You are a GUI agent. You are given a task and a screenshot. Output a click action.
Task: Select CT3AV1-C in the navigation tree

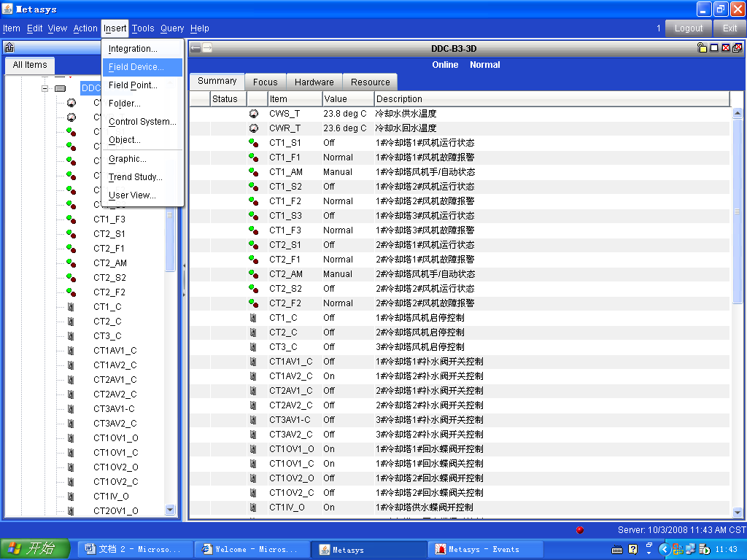coord(114,409)
